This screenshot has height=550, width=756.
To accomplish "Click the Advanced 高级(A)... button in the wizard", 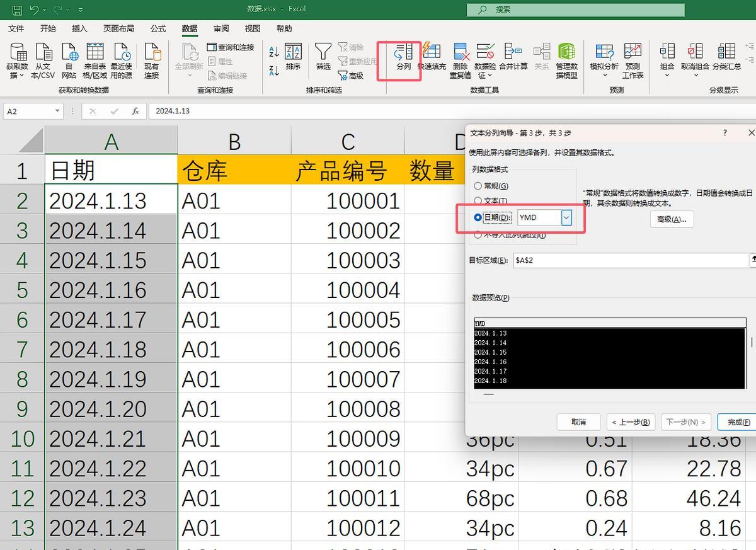I will [672, 219].
